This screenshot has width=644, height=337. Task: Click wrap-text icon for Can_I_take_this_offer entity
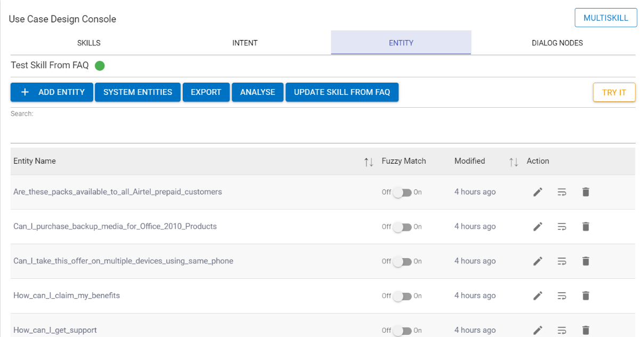[x=561, y=261]
